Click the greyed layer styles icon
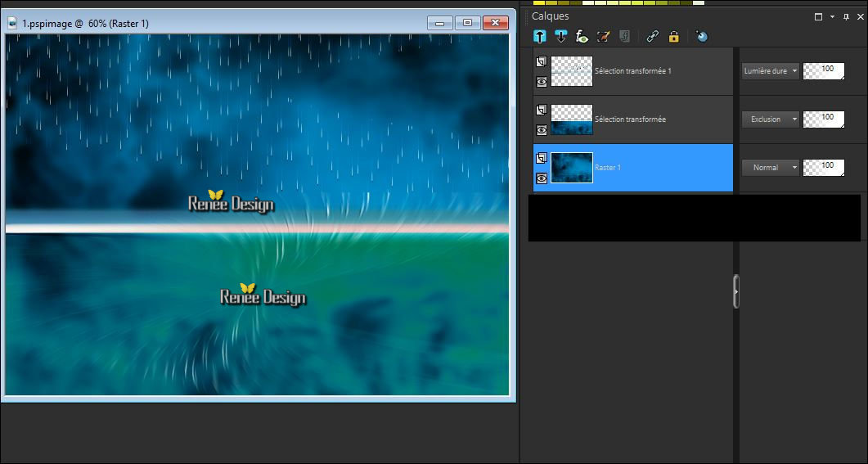 (x=624, y=37)
